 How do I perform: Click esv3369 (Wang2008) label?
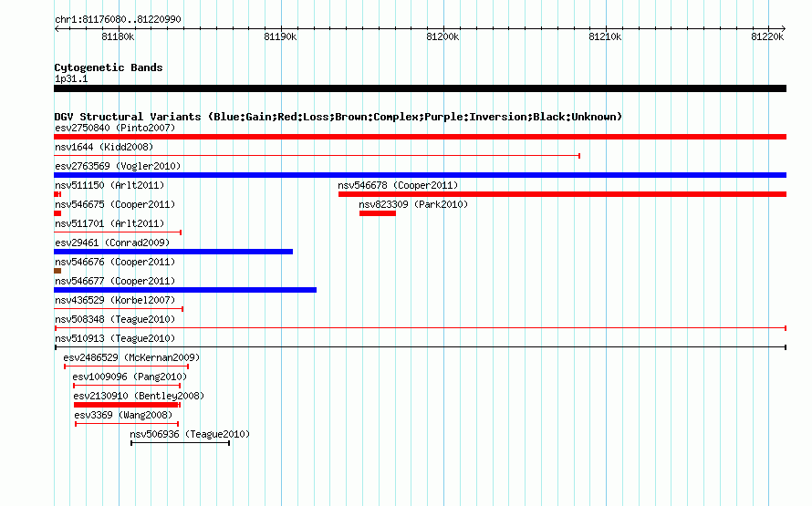pyautogui.click(x=123, y=415)
